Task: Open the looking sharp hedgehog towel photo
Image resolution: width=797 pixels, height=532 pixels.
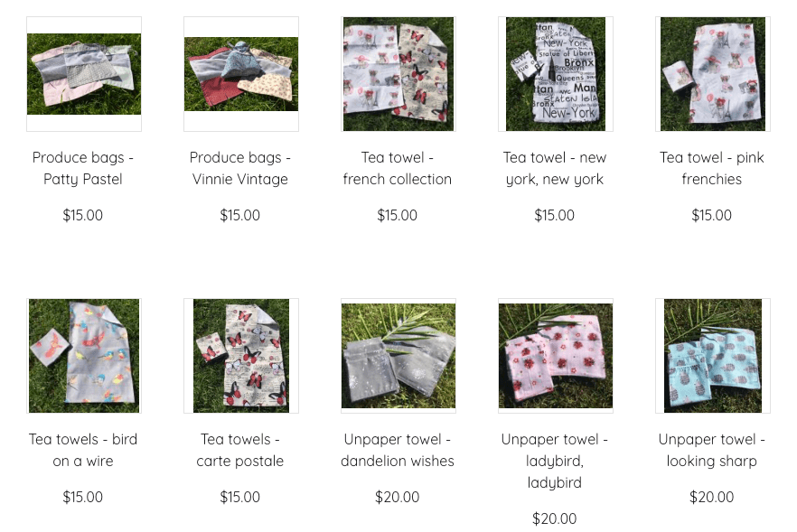Action: pos(713,356)
